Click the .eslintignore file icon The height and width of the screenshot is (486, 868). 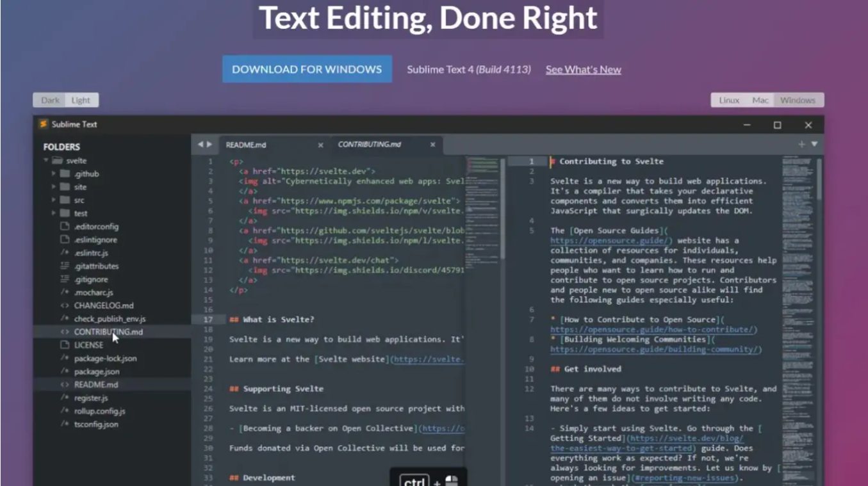point(64,239)
